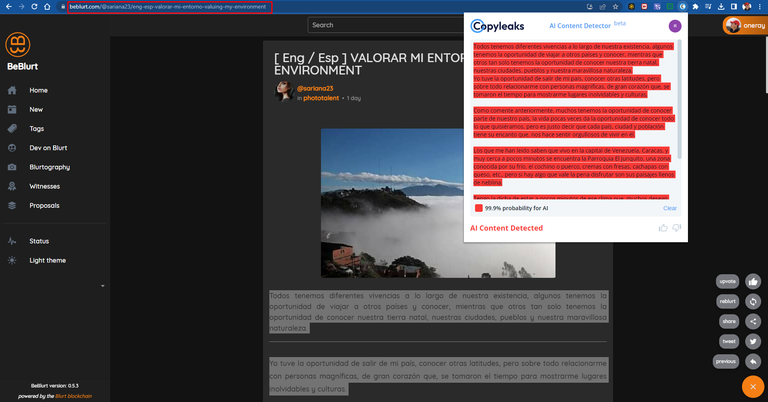
Task: Click the browser forward arrow
Action: [x=21, y=6]
